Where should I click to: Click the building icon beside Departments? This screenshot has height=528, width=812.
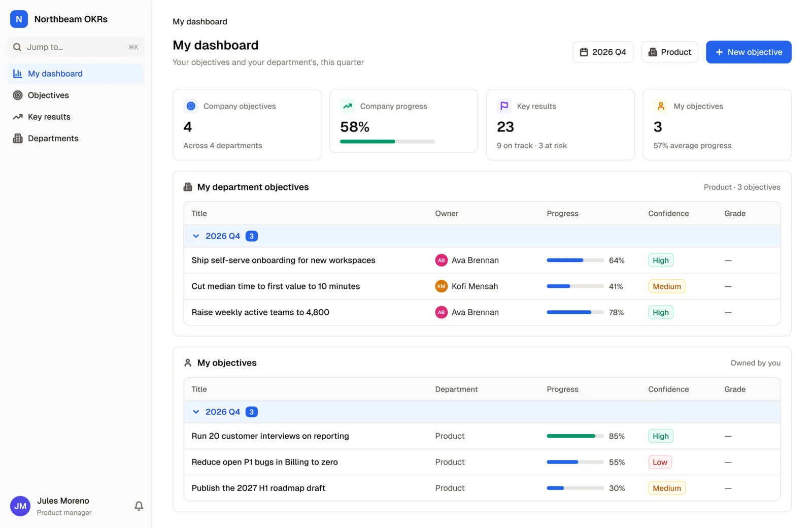click(18, 139)
